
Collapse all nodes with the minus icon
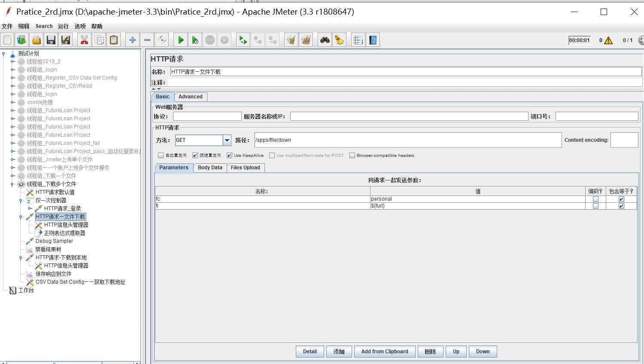147,40
